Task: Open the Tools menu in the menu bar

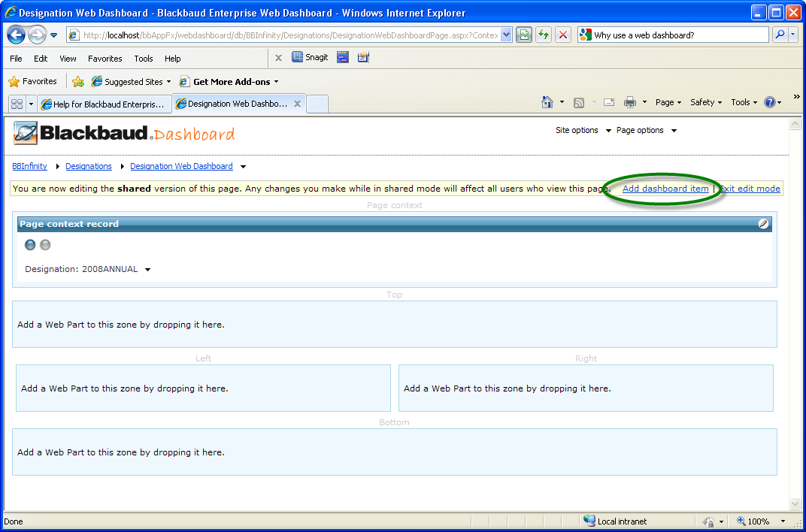Action: pyautogui.click(x=144, y=59)
